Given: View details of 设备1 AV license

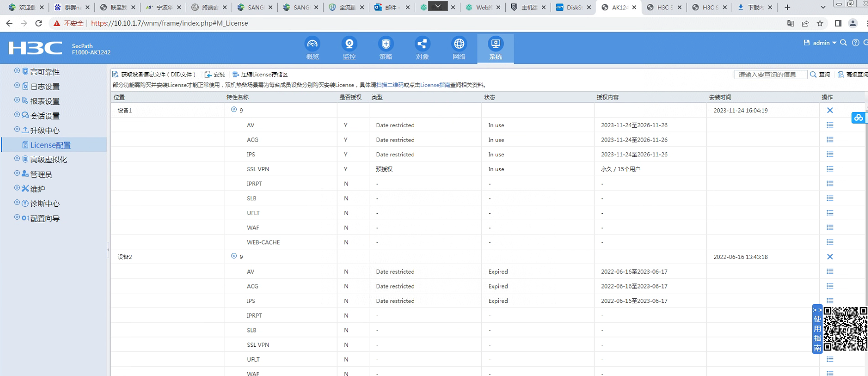Looking at the screenshot, I should [x=830, y=125].
